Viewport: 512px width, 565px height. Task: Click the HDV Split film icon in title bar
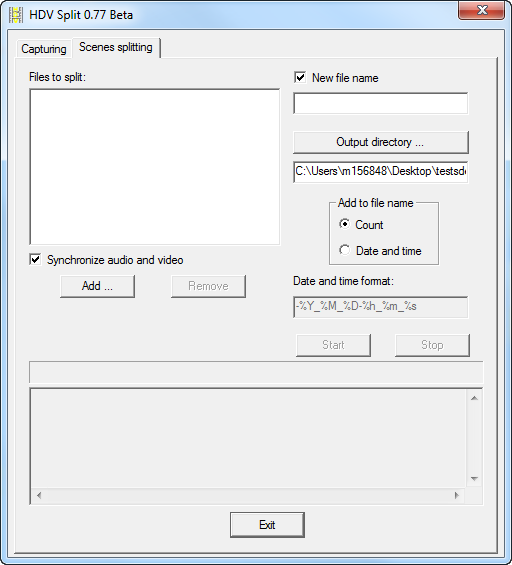coord(16,15)
